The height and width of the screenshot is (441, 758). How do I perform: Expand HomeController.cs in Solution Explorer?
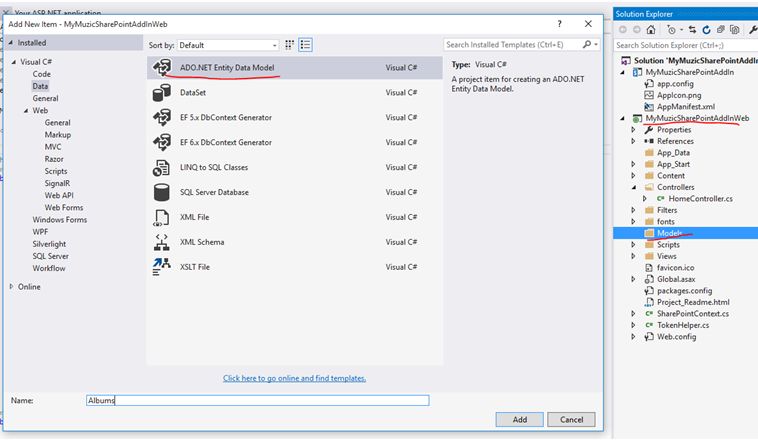coord(645,199)
